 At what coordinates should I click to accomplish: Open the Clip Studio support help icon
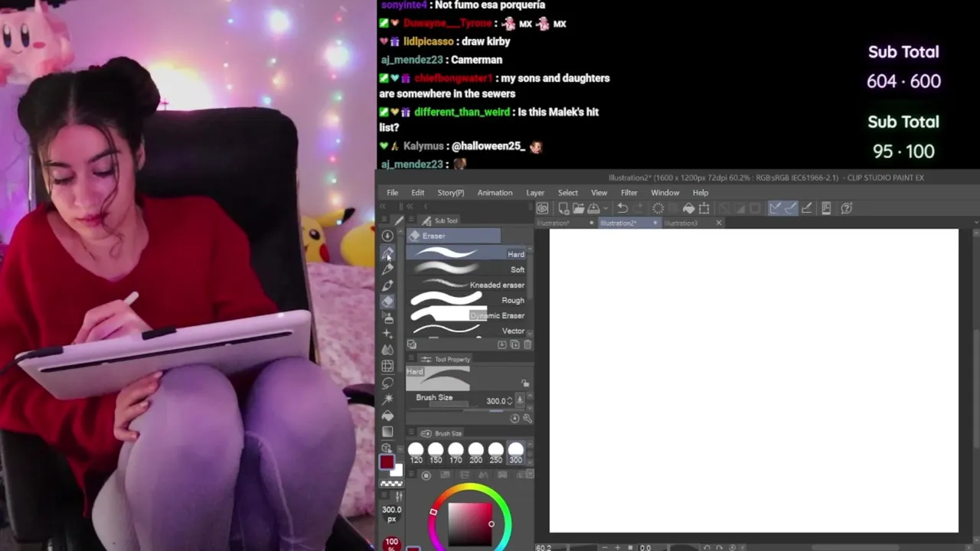[847, 208]
